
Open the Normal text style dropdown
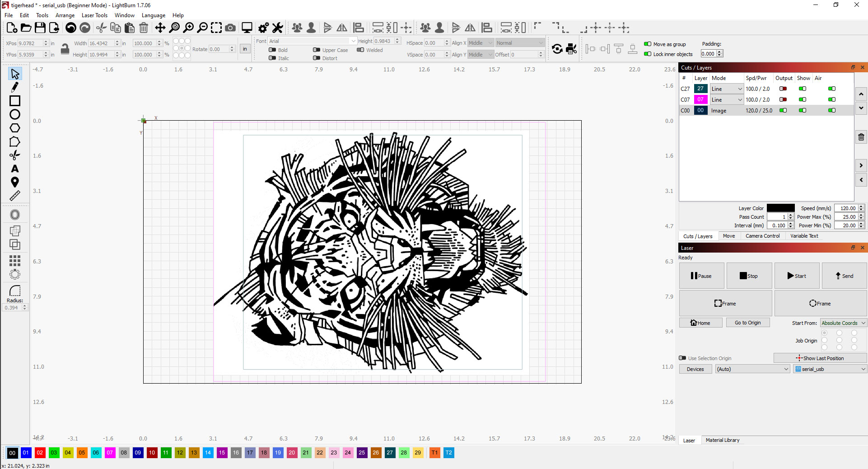tap(520, 43)
